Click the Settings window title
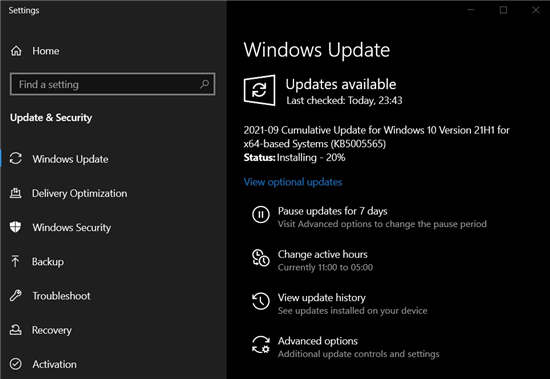This screenshot has width=550, height=379. point(24,11)
